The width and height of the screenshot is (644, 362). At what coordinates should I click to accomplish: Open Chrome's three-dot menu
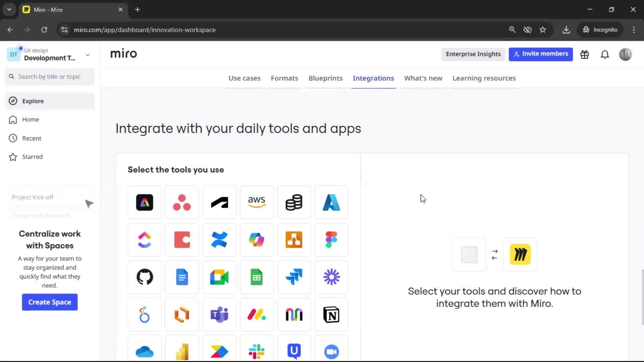point(634,29)
